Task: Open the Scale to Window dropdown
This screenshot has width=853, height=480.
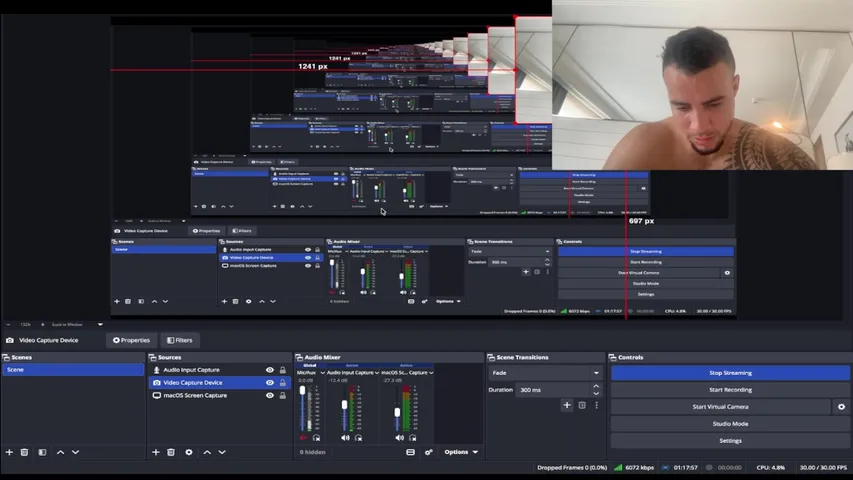Action: coord(100,324)
